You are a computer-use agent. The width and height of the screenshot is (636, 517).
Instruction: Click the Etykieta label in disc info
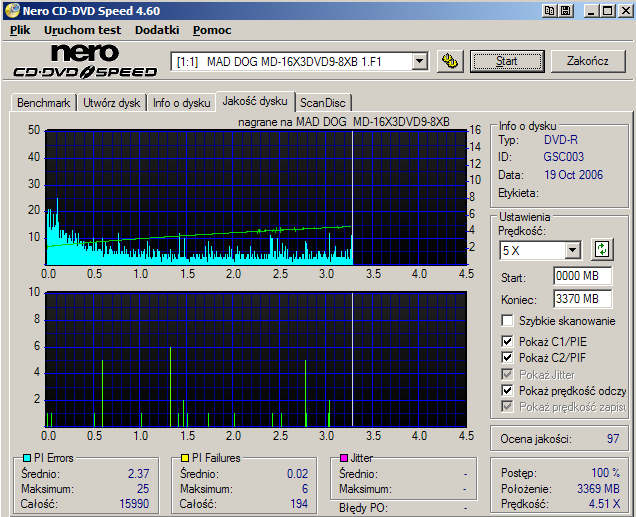(518, 193)
